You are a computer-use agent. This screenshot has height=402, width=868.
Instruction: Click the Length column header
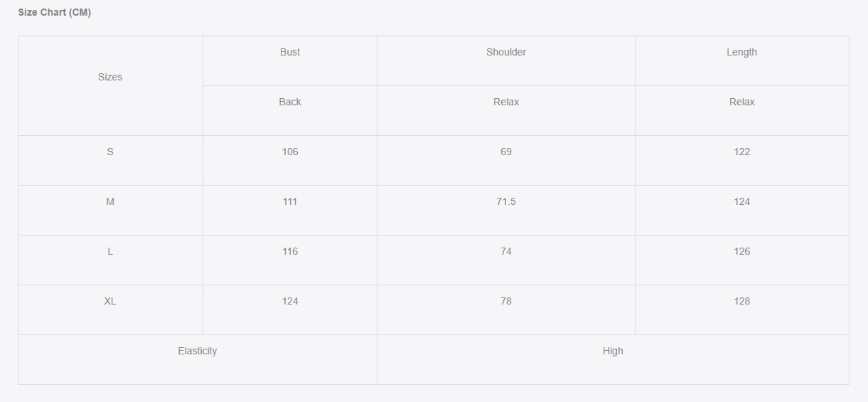[x=741, y=52]
